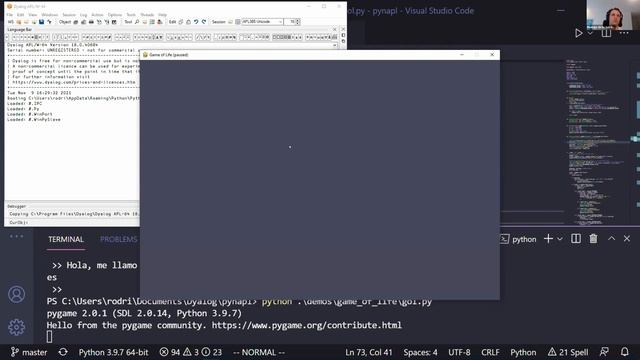Click the split editor icon in VS Code

[x=606, y=33]
